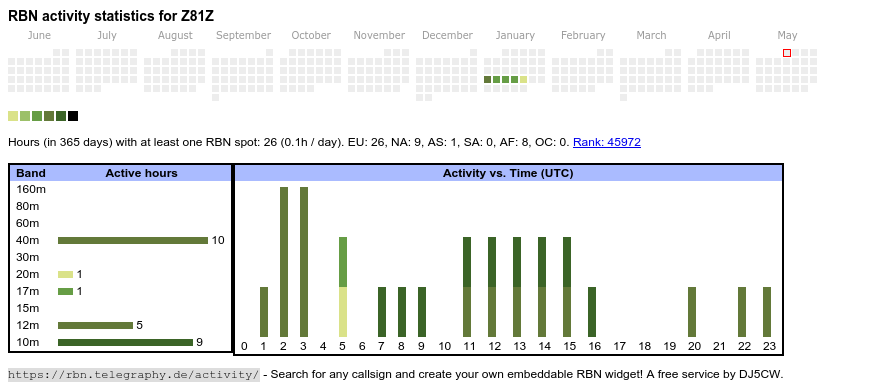Click the activity bar at hour 16
The height and width of the screenshot is (390, 870).
pyautogui.click(x=592, y=312)
